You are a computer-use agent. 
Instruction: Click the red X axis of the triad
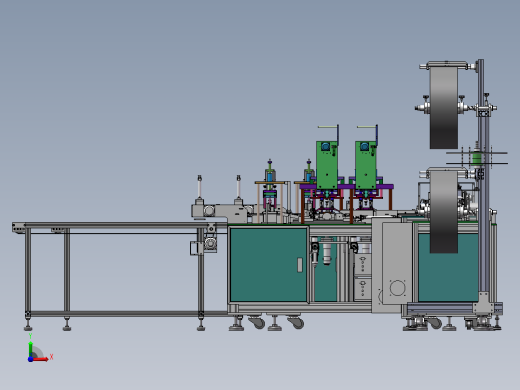41,359
